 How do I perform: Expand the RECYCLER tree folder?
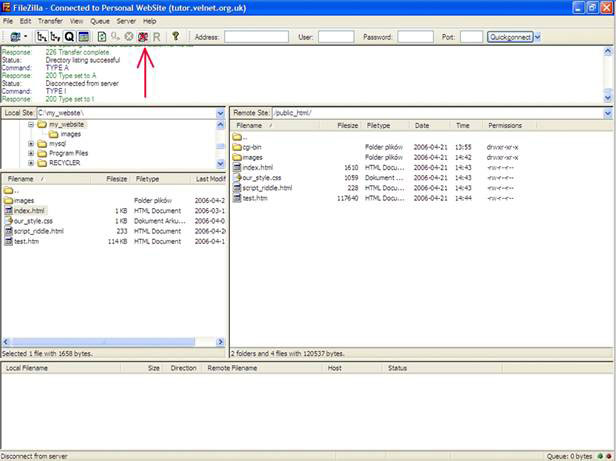click(31, 163)
